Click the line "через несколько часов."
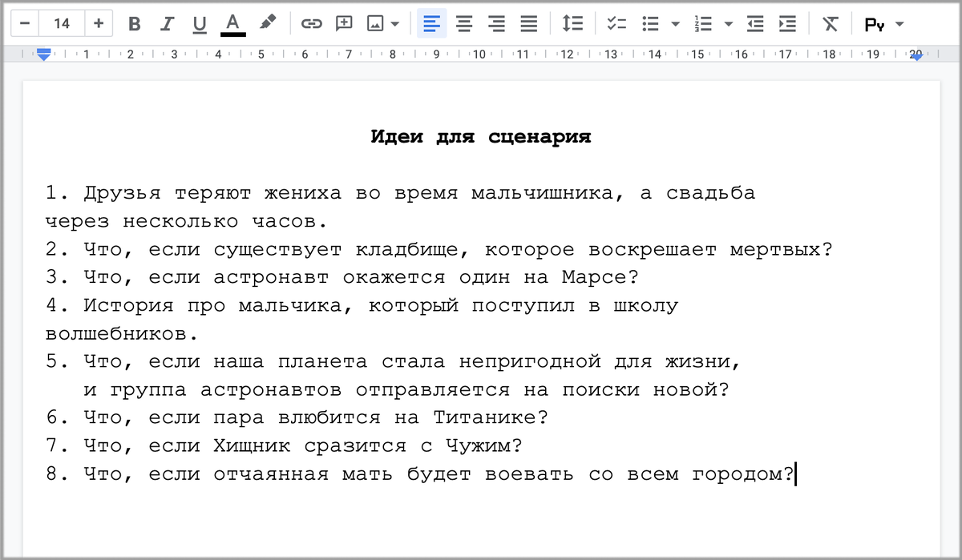 [185, 222]
